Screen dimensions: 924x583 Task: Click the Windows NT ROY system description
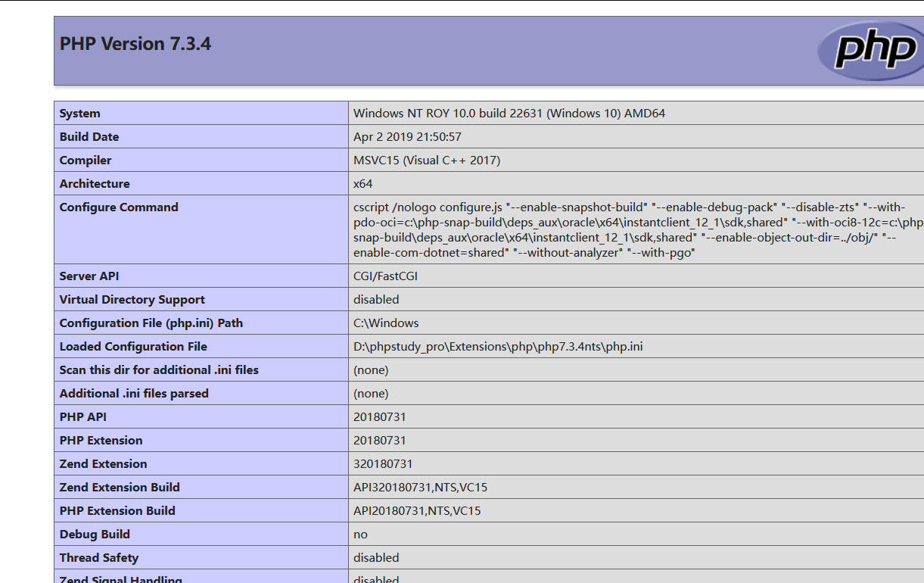509,113
